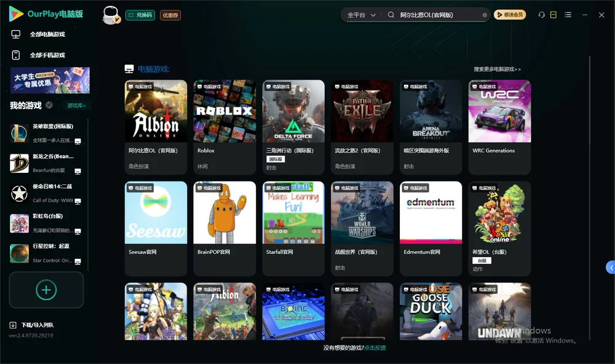Open the BOINC game card
Viewport: 615px width, 364px height.
(293, 312)
